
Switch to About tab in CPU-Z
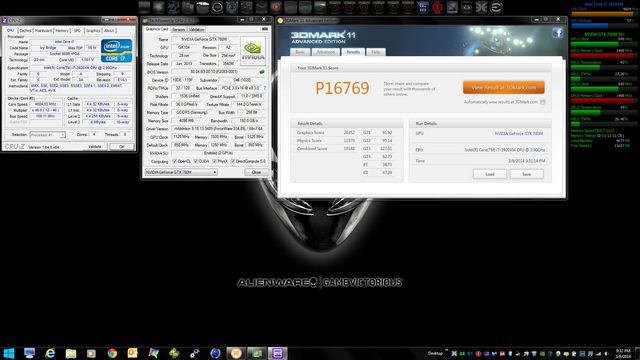click(109, 31)
